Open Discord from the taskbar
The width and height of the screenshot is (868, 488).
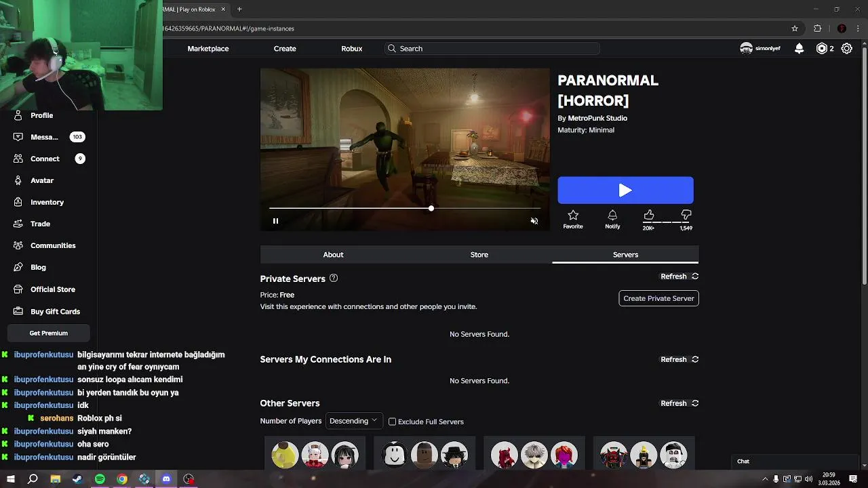166,479
